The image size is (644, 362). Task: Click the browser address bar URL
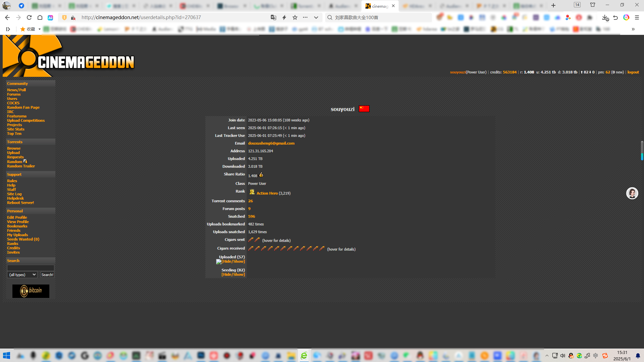[141, 17]
